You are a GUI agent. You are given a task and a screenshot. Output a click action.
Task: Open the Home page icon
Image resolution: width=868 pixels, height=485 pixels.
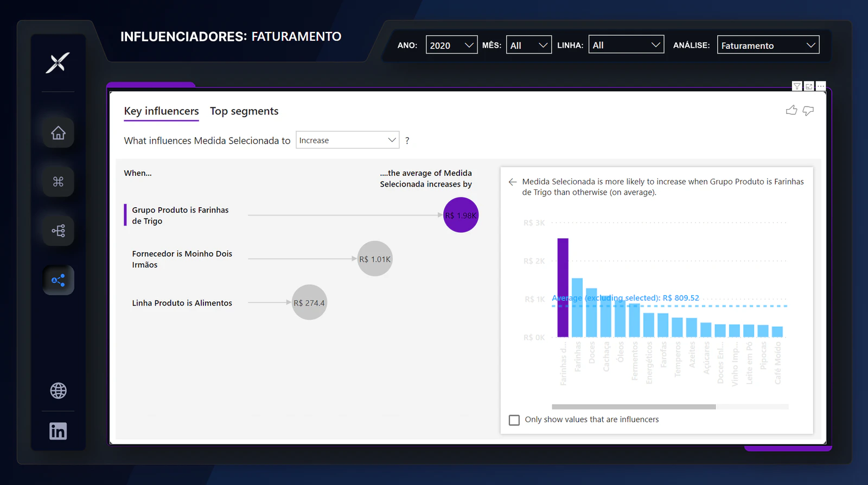(x=58, y=132)
